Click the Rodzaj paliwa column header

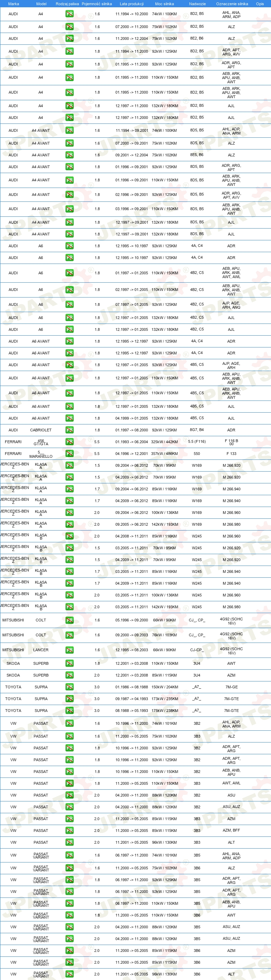coord(67,4)
